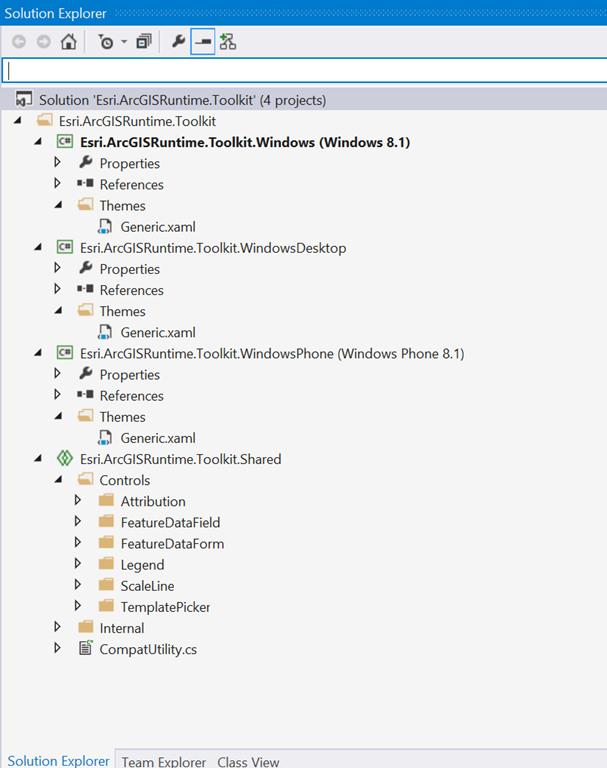Expand References under the WindowsDesktop project
The image size is (607, 768).
(x=57, y=289)
